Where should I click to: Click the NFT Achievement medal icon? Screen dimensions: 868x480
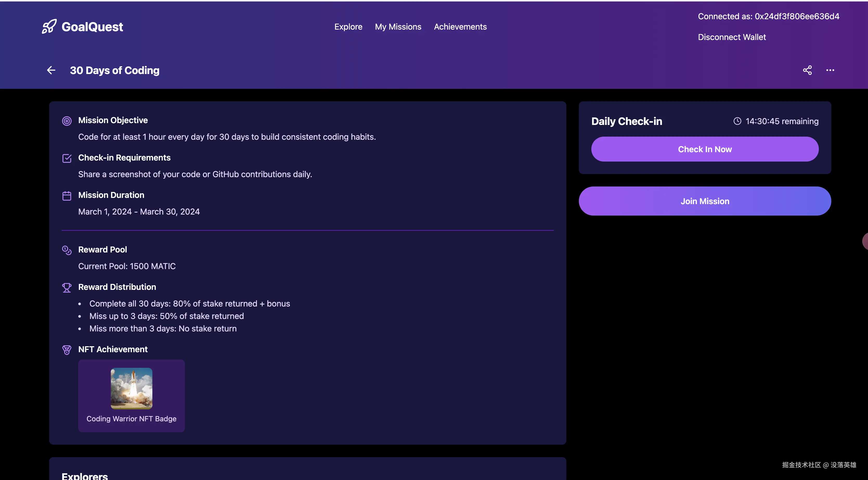(x=67, y=350)
